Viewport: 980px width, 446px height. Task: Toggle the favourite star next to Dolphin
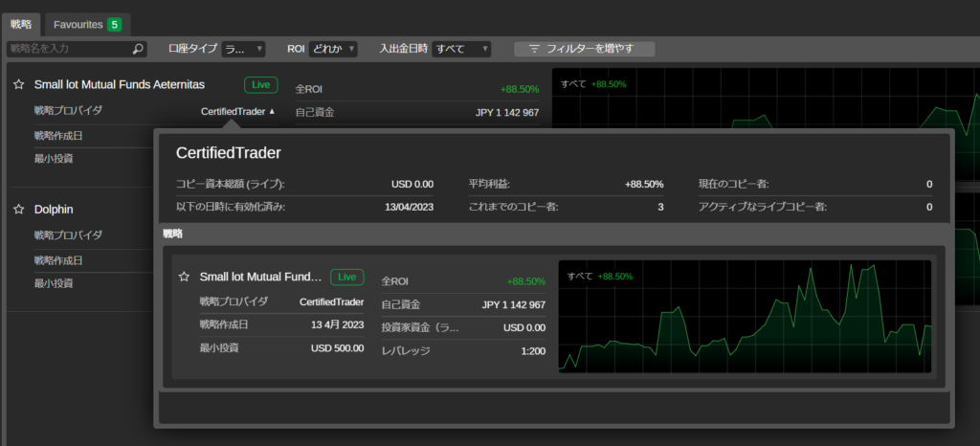18,210
